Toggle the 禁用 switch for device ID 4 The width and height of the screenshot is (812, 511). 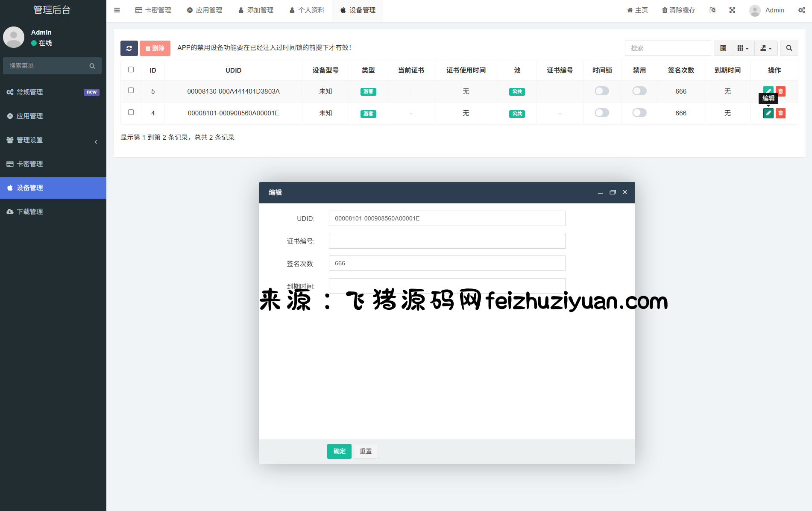(639, 113)
